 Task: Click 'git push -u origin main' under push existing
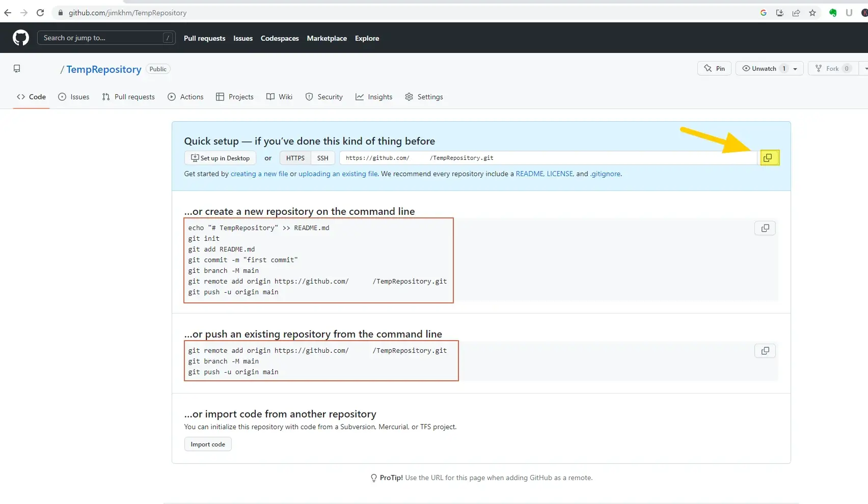pyautogui.click(x=233, y=372)
